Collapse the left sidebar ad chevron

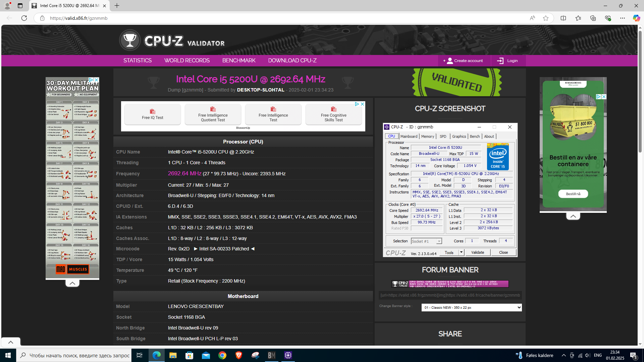72,283
